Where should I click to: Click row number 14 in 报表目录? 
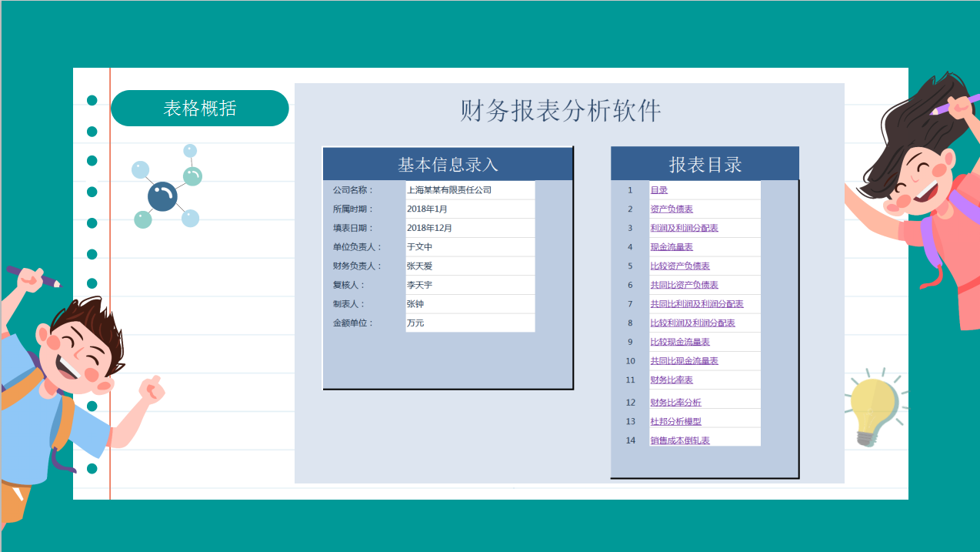[x=631, y=440]
